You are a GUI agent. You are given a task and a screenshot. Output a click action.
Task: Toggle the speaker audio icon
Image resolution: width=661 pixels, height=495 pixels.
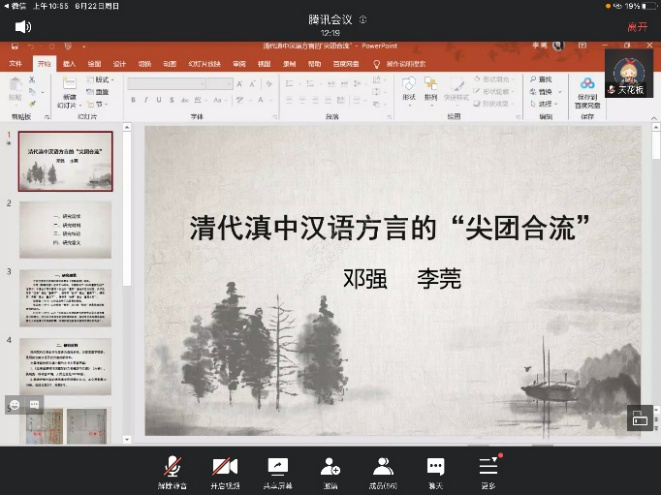(x=23, y=27)
